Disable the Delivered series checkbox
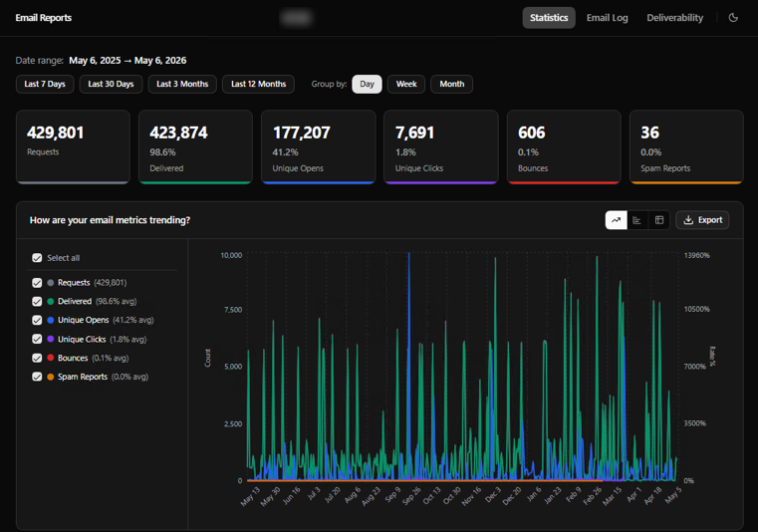 37,301
